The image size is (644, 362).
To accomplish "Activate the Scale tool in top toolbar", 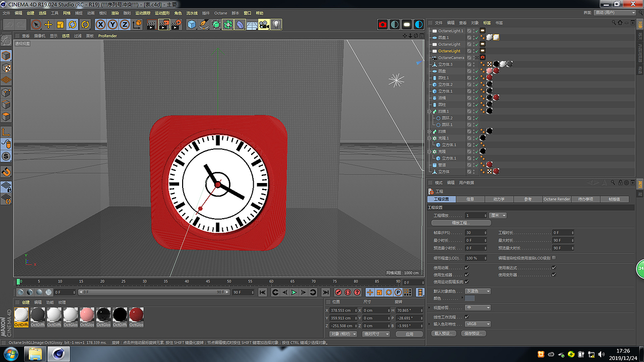I will 60,24.
